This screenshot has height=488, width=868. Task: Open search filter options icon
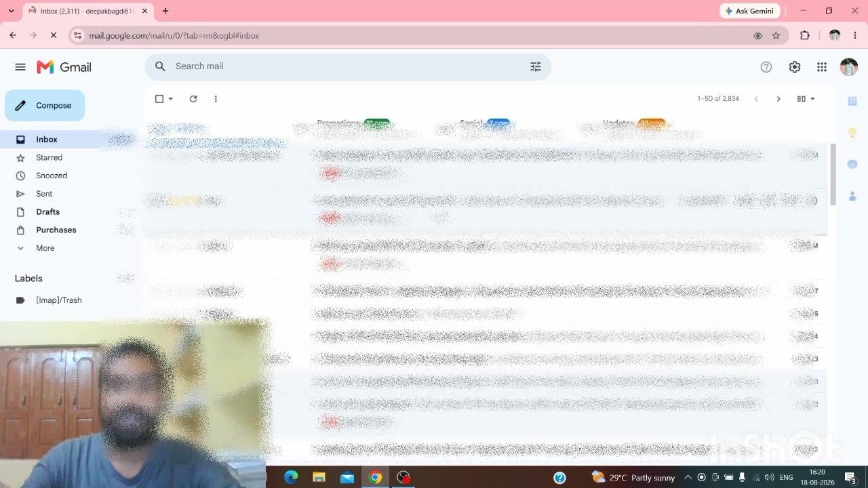tap(536, 66)
